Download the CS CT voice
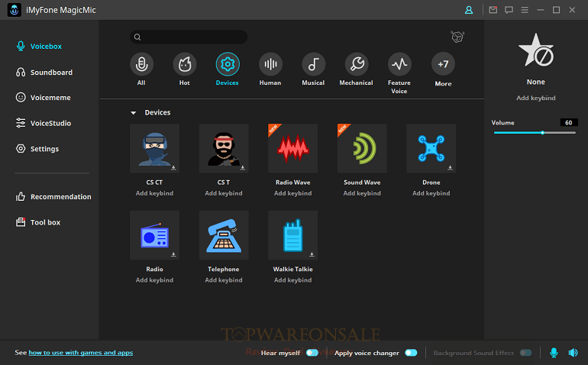 [173, 168]
